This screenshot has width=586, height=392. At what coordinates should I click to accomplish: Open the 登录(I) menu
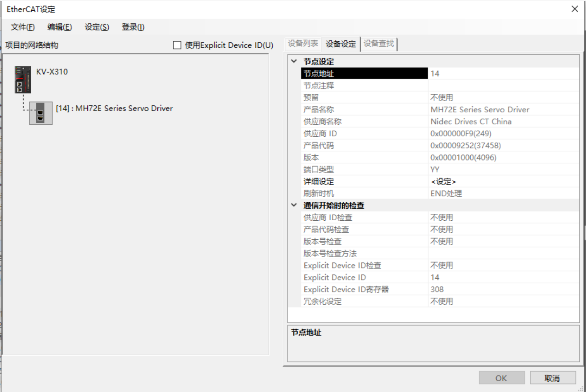[x=133, y=27]
